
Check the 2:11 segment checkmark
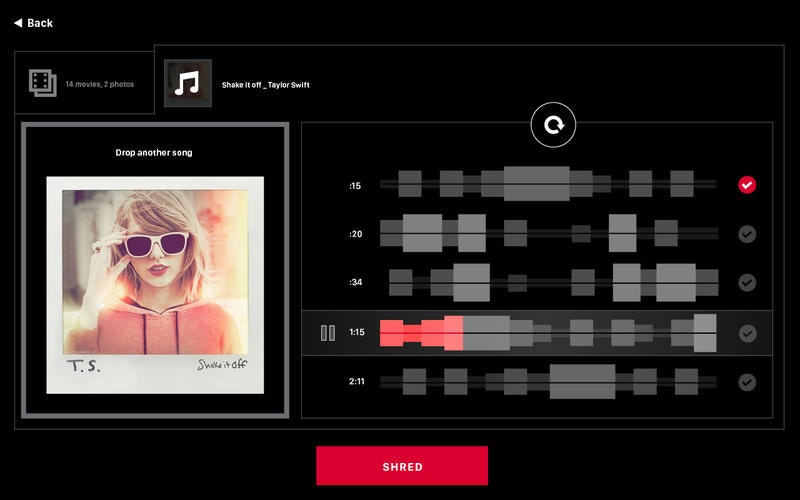[747, 382]
